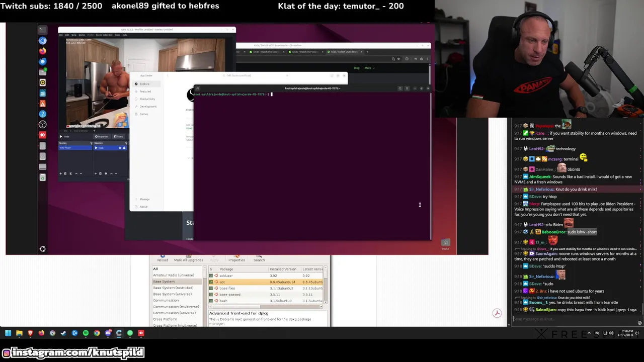The width and height of the screenshot is (644, 362).
Task: Select Communication (multiverse) category
Action: click(x=177, y=307)
